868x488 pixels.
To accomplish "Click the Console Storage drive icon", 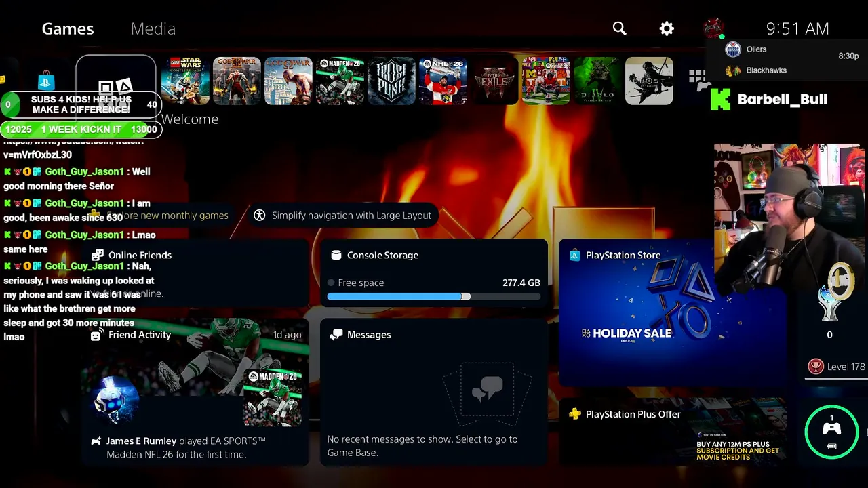I will [336, 255].
